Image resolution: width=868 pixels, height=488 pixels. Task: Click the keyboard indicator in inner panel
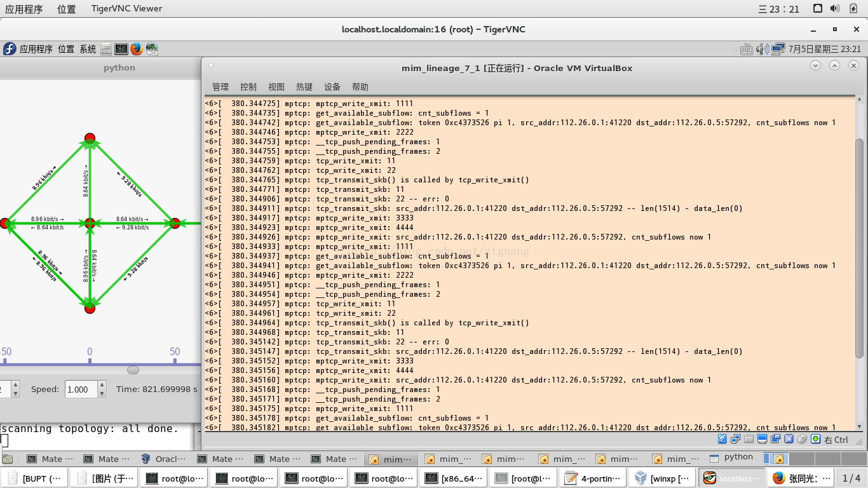tap(747, 49)
